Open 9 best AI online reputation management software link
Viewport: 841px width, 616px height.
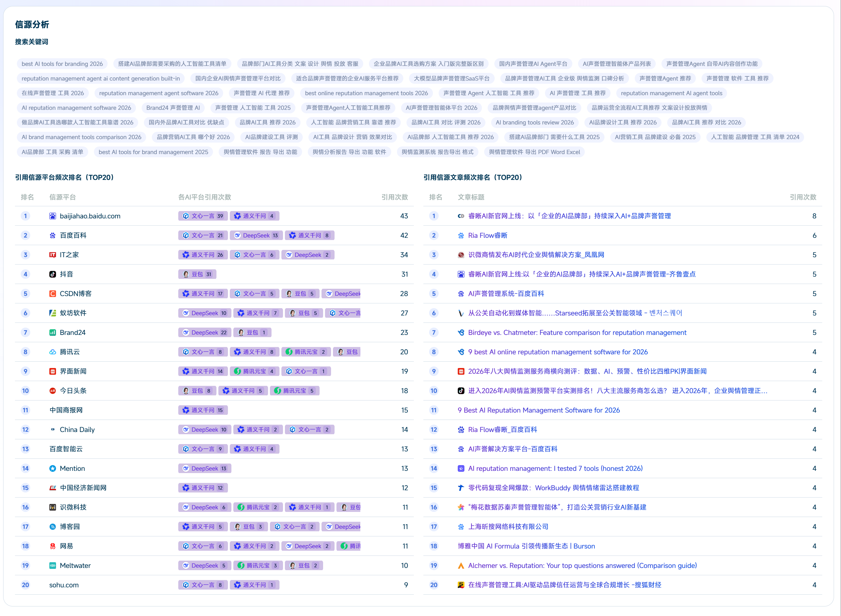(558, 352)
